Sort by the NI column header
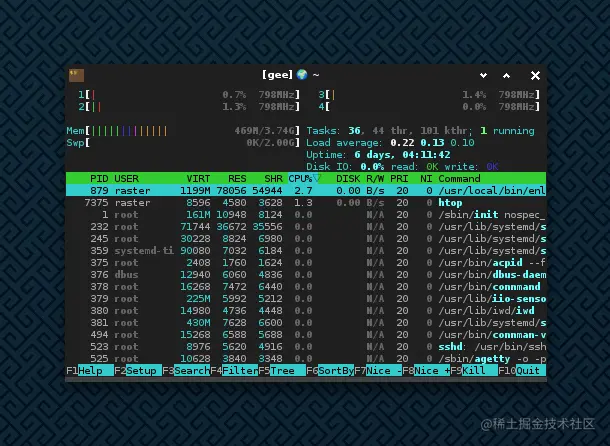Viewport: 610px width, 446px height. (x=426, y=178)
